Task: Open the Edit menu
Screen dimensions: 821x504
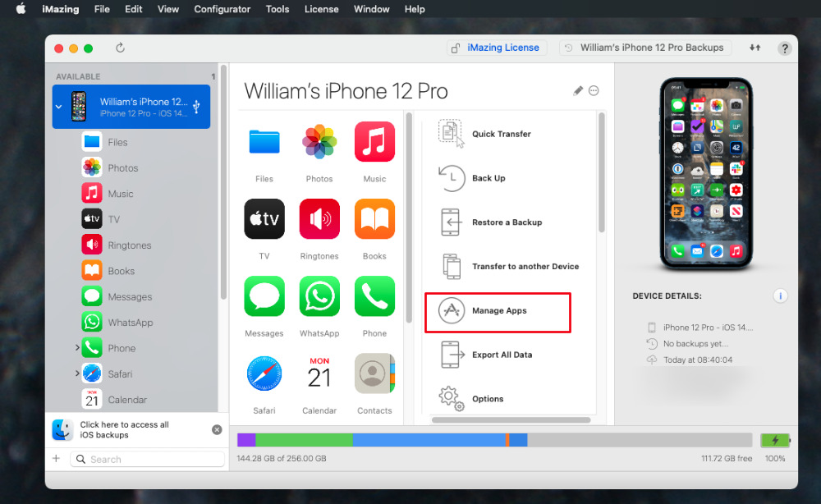Action: 134,9
